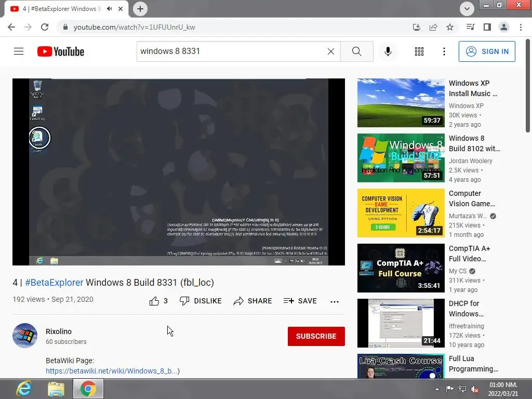The width and height of the screenshot is (532, 399).
Task: Open itfreetraining channel name
Action: coord(466,326)
